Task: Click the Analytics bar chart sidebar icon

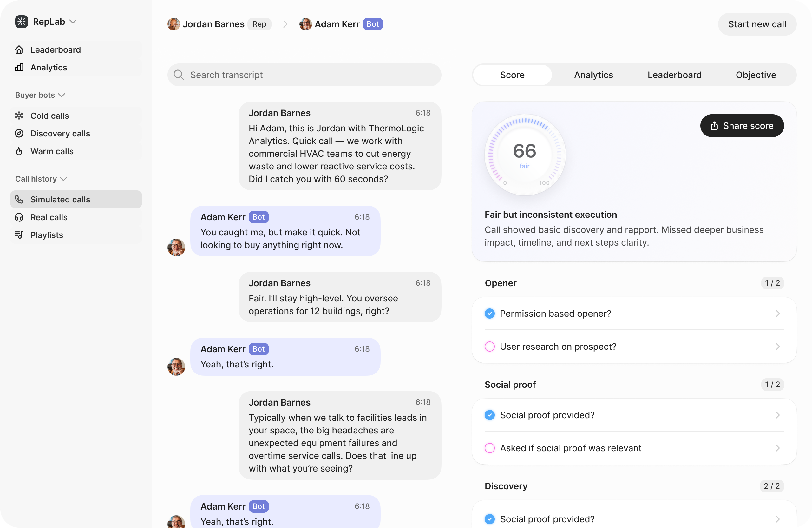Action: point(19,68)
